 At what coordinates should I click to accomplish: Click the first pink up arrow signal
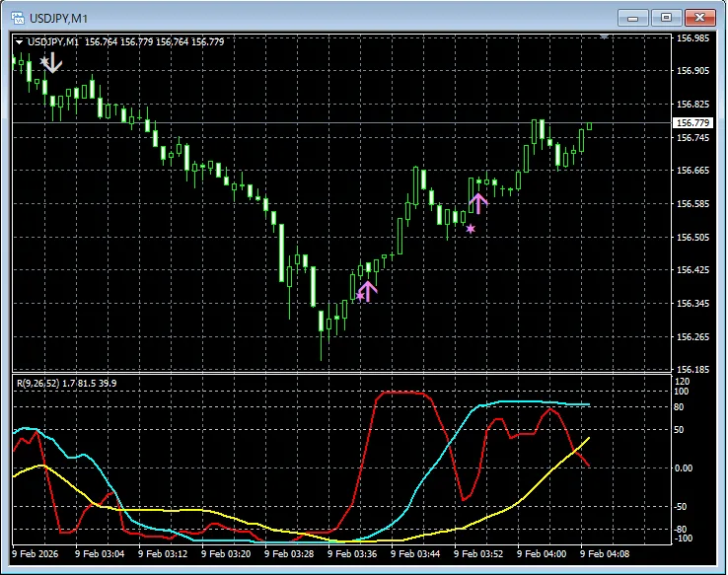point(368,290)
